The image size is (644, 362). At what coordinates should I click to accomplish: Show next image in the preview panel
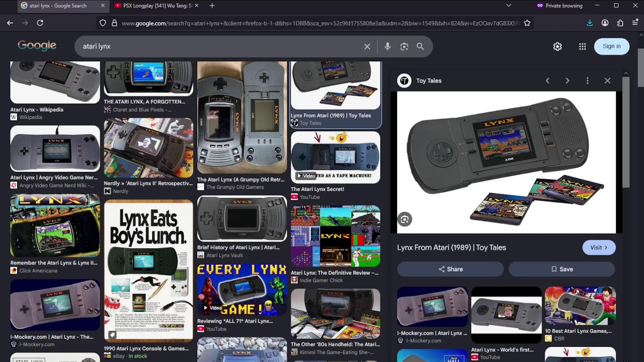pyautogui.click(x=568, y=80)
